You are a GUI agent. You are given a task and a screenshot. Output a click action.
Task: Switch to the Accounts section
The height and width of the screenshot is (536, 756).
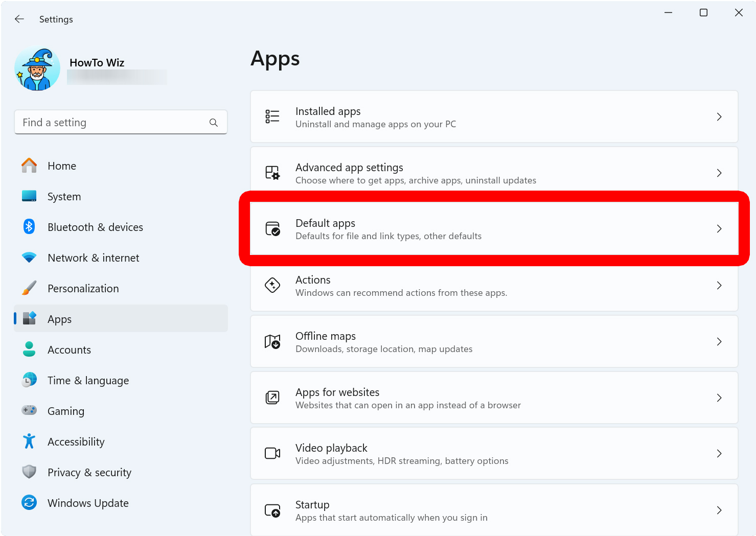69,349
